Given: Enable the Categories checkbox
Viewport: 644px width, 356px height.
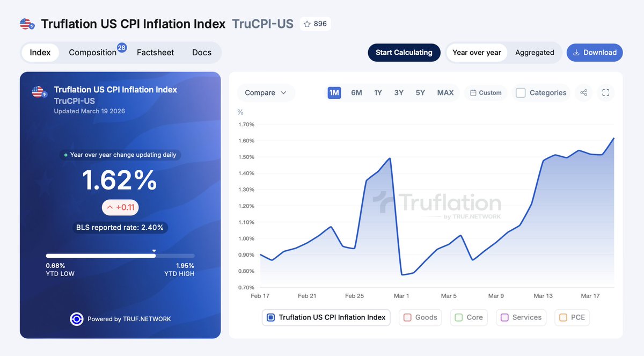Looking at the screenshot, I should [x=521, y=93].
